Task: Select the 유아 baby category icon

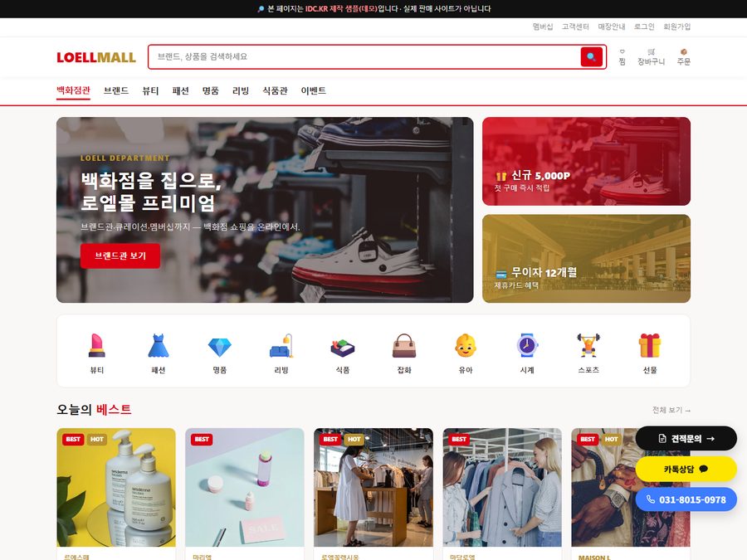Action: (466, 346)
